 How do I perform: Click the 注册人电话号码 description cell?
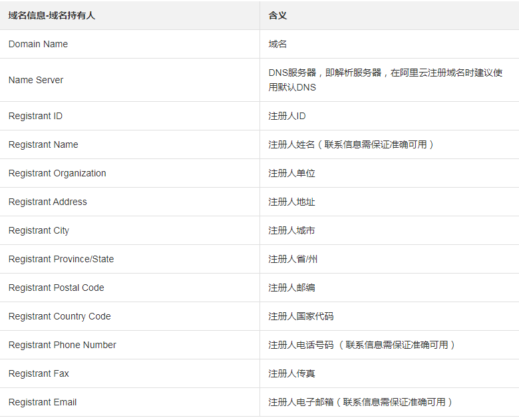(361, 345)
